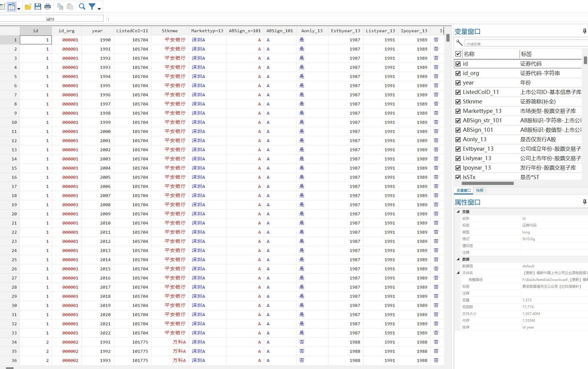This screenshot has width=588, height=369.
Task: Click the Stknme column header
Action: click(169, 31)
